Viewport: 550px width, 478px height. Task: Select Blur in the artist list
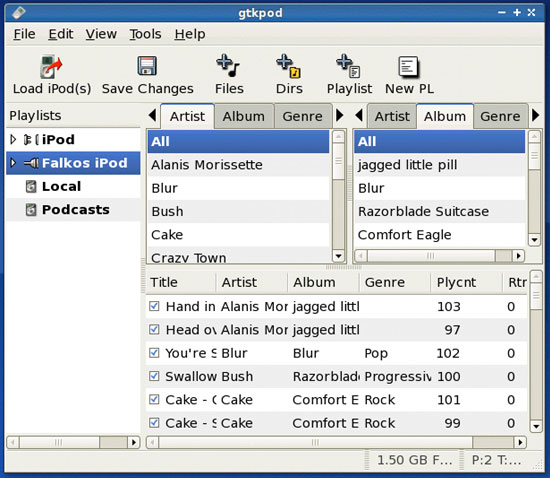[x=238, y=188]
